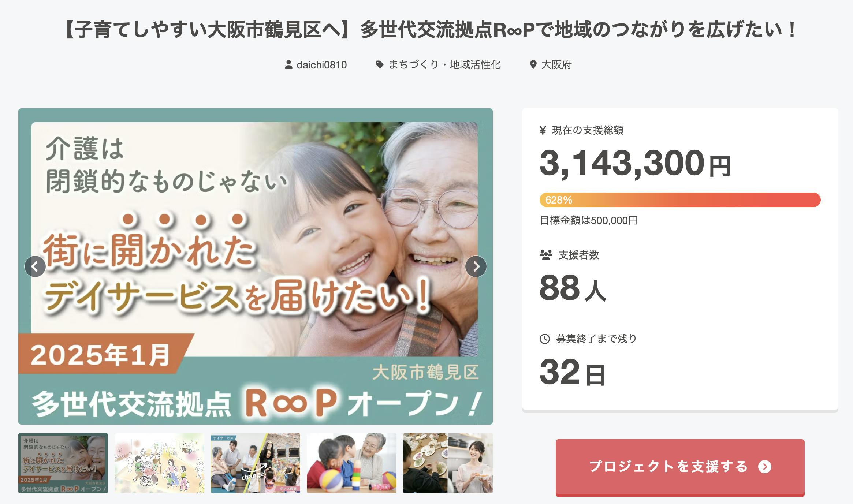Click the 628% funding progress bar
853x504 pixels.
pos(680,200)
